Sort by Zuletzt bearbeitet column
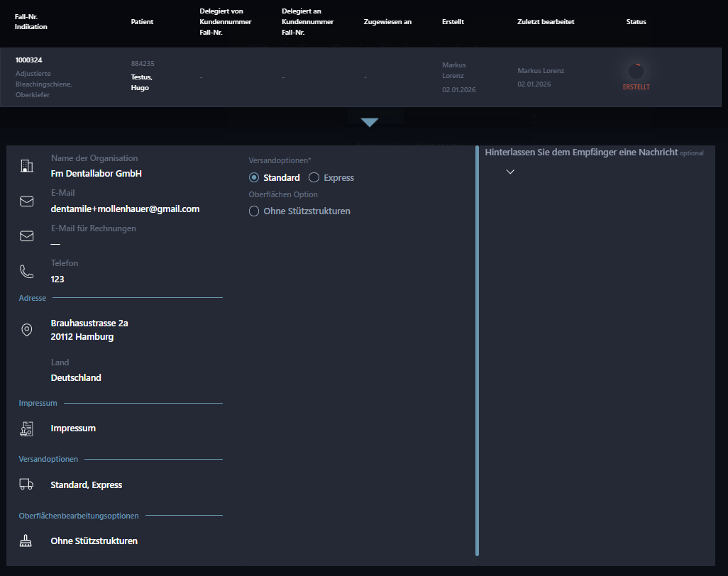 coord(546,22)
